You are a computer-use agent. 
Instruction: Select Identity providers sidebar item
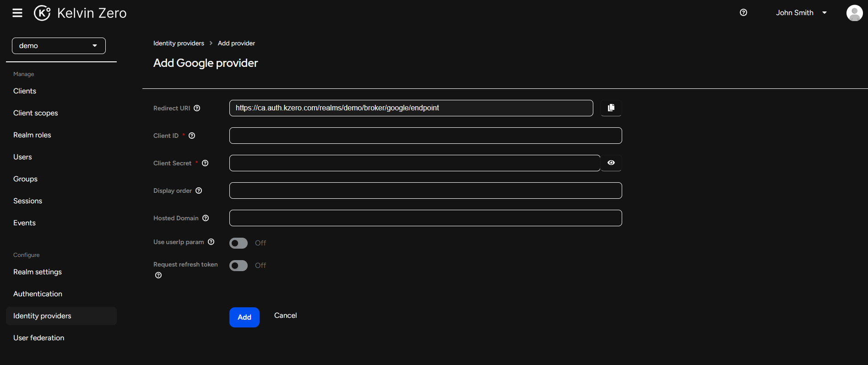[x=61, y=316]
